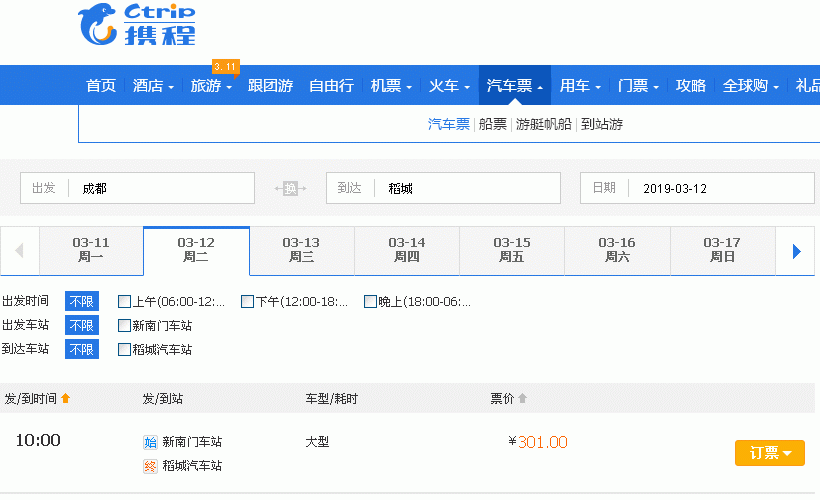Image resolution: width=820 pixels, height=500 pixels.
Task: Sort by departure time orange arrow
Action: (66, 399)
